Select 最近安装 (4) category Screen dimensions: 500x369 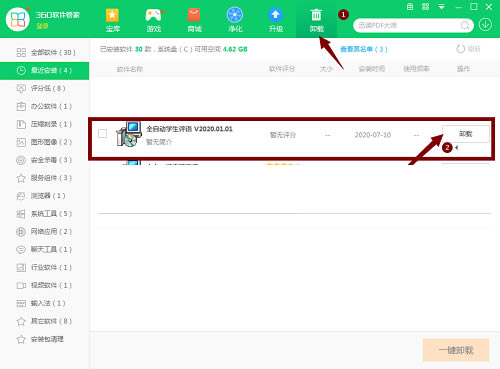pyautogui.click(x=45, y=71)
